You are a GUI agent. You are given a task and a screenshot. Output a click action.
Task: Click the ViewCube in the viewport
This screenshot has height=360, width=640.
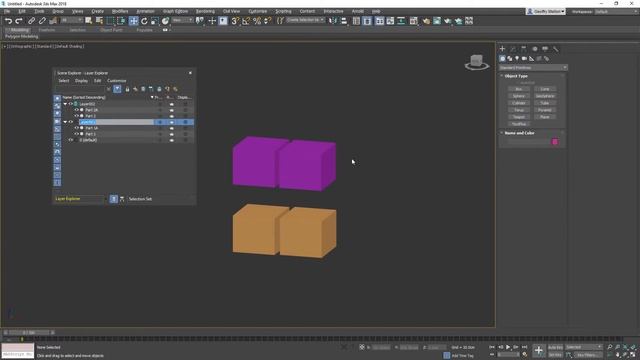(476, 62)
